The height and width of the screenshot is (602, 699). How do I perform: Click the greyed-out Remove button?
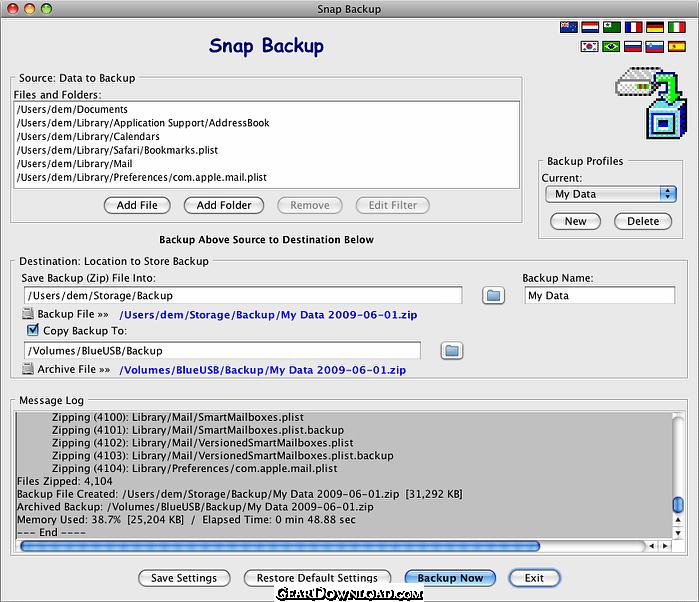pyautogui.click(x=310, y=206)
